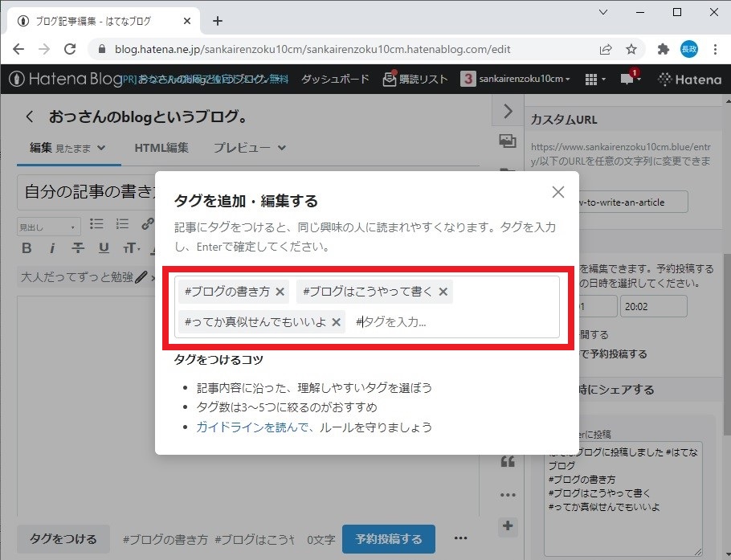Edit the custom URL text field
The width and height of the screenshot is (731, 560).
pos(633,202)
